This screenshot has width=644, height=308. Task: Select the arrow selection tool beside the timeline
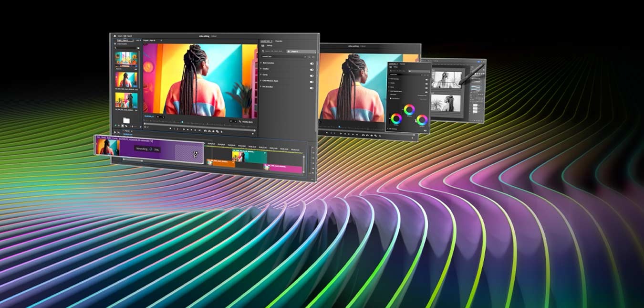[x=114, y=131]
